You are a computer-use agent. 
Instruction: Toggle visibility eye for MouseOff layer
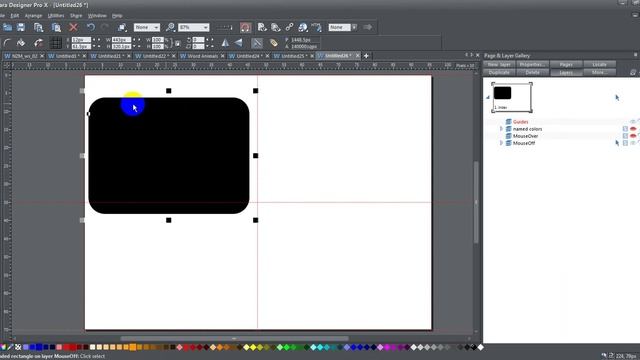pyautogui.click(x=633, y=143)
